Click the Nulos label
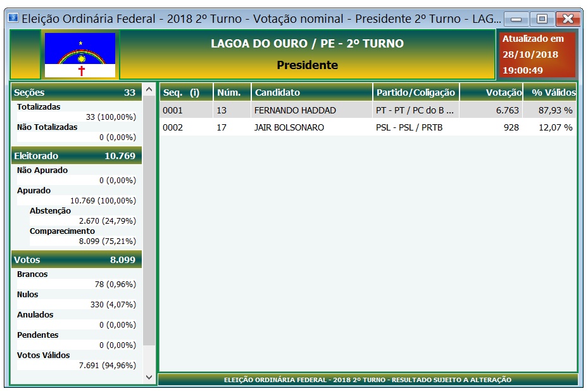Viewport: 588px width, 391px height. coord(28,295)
